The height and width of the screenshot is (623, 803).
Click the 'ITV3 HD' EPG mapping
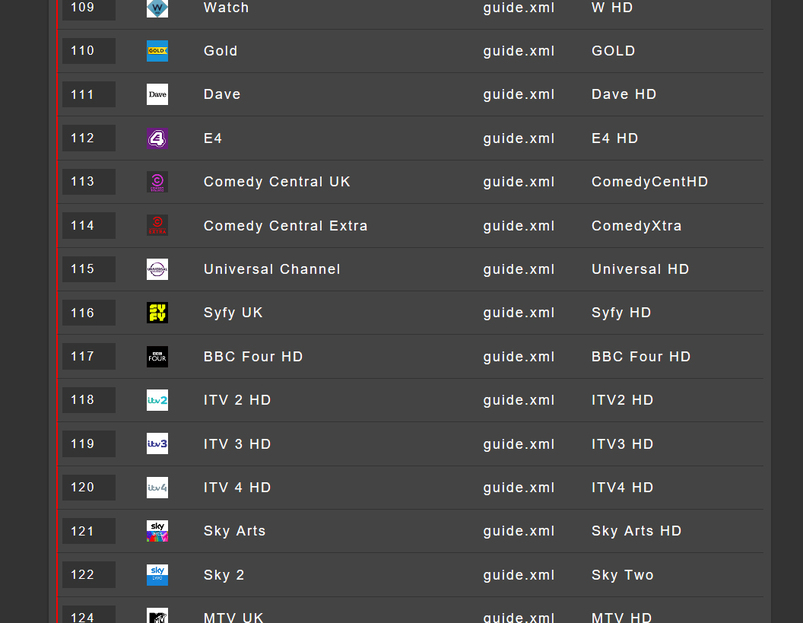pos(622,444)
